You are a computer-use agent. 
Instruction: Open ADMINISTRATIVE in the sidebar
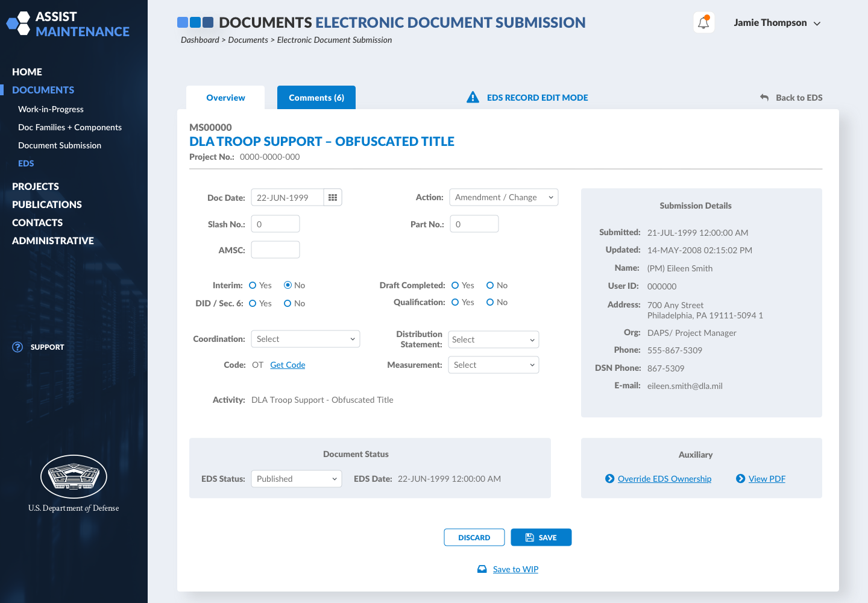click(53, 241)
